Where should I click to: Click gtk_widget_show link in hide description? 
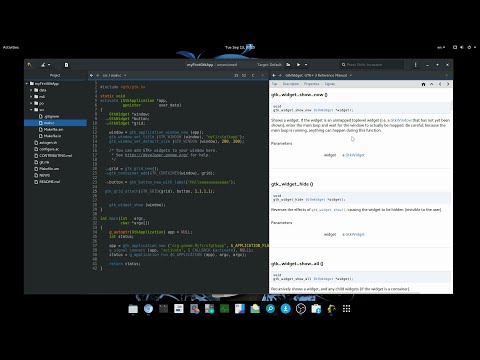click(329, 210)
